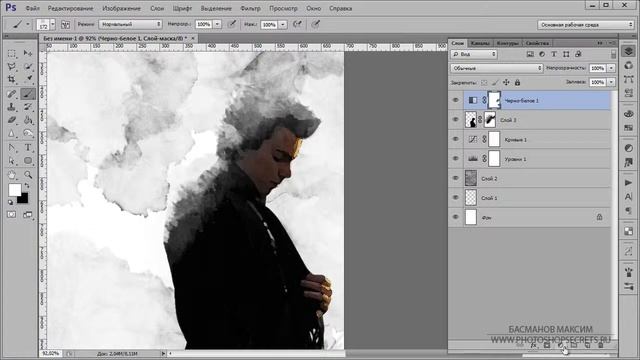Switch to the Свойства tab
Image resolution: width=640 pixels, height=360 pixels.
[537, 43]
